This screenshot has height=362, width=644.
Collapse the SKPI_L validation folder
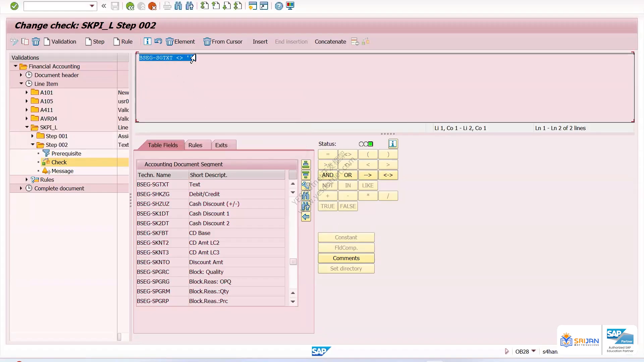tap(27, 127)
